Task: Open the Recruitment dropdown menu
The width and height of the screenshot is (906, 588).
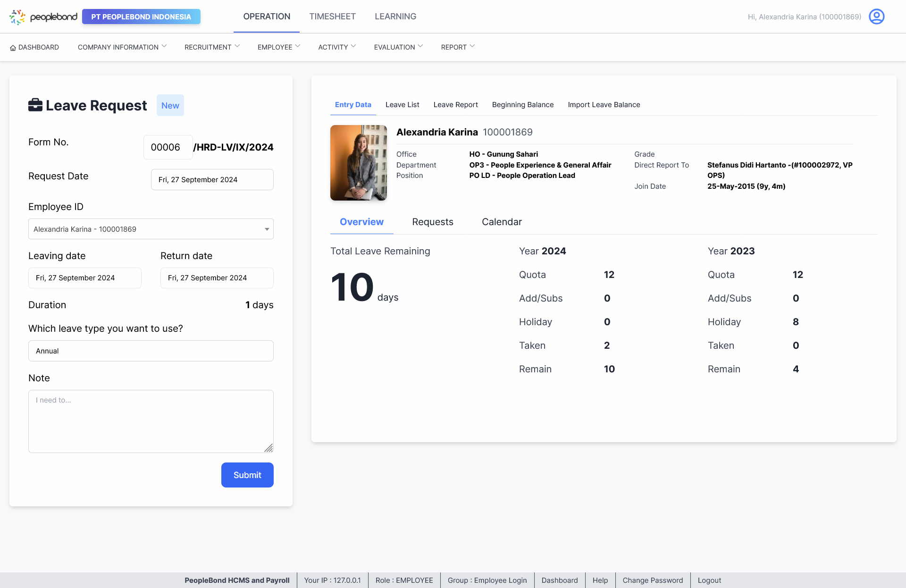Action: click(x=212, y=47)
